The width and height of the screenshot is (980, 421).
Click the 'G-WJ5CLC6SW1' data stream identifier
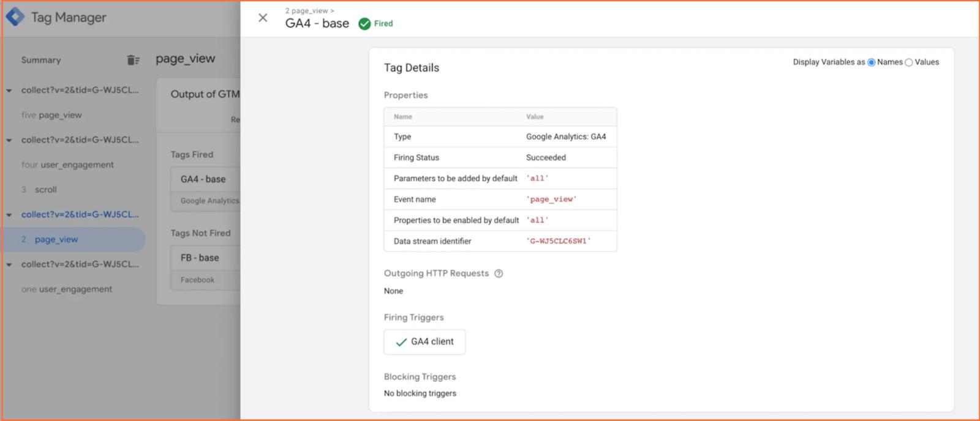point(559,241)
